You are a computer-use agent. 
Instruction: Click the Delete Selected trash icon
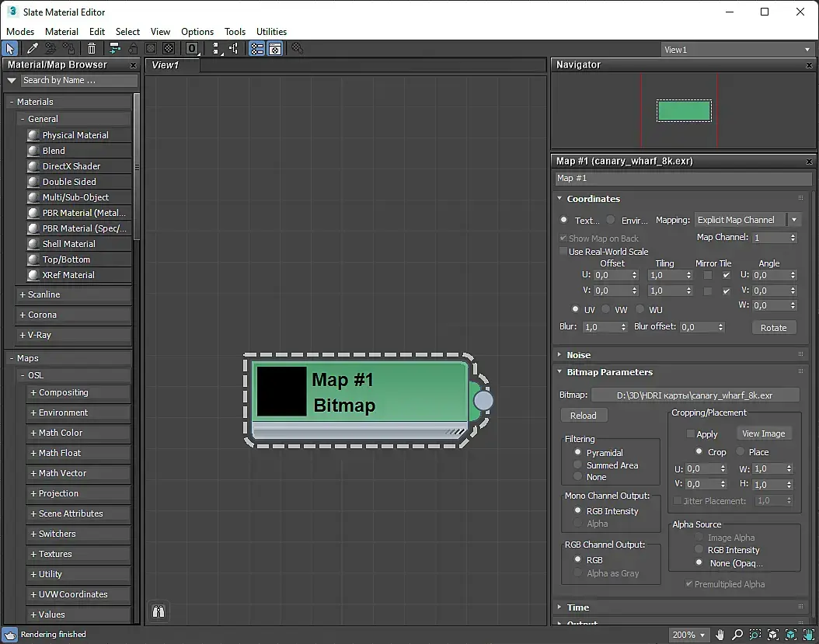[x=92, y=49]
